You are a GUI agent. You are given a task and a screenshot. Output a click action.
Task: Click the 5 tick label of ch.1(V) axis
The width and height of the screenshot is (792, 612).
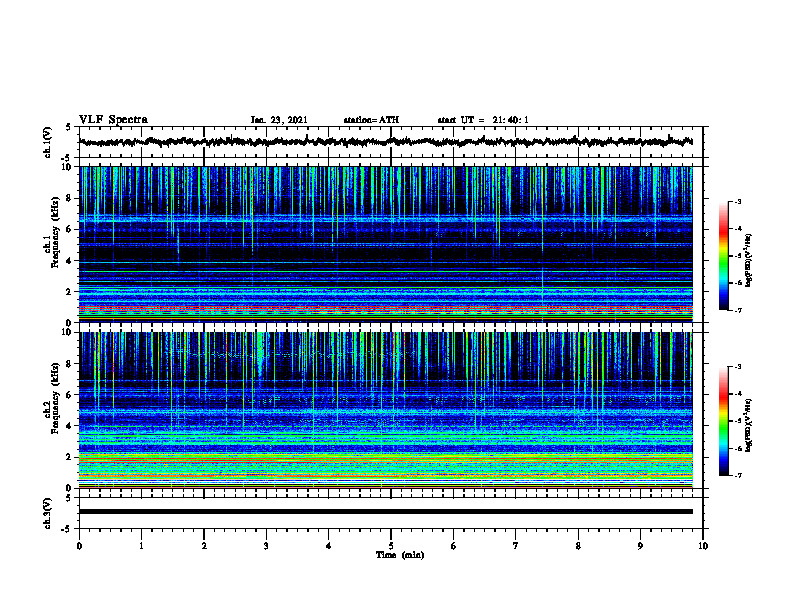70,127
